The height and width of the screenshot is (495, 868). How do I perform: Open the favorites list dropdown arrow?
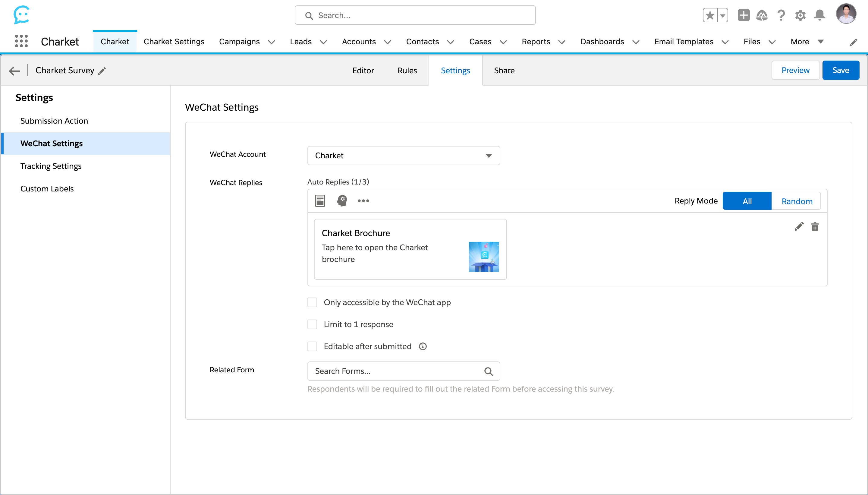tap(722, 15)
